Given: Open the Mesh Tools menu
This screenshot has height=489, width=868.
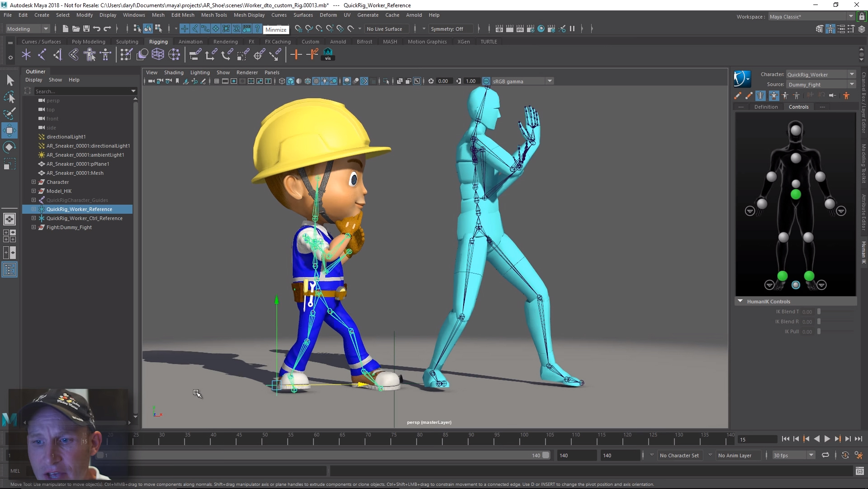Looking at the screenshot, I should (x=214, y=15).
